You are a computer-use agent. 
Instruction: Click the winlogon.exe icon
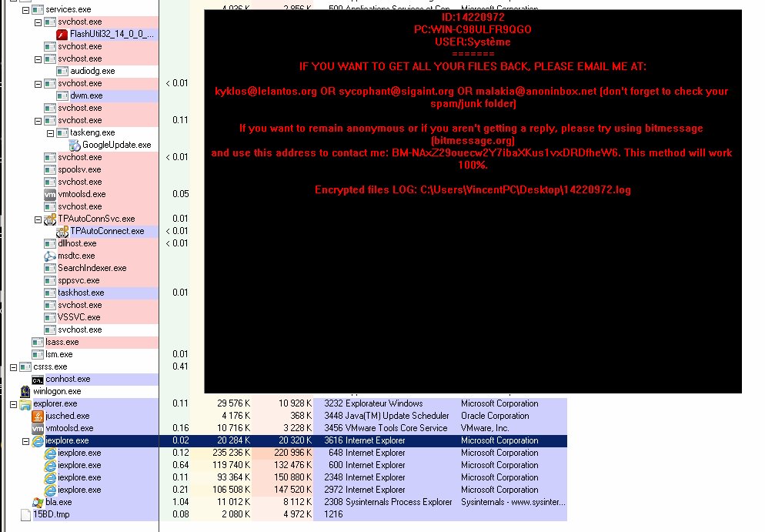click(x=25, y=391)
